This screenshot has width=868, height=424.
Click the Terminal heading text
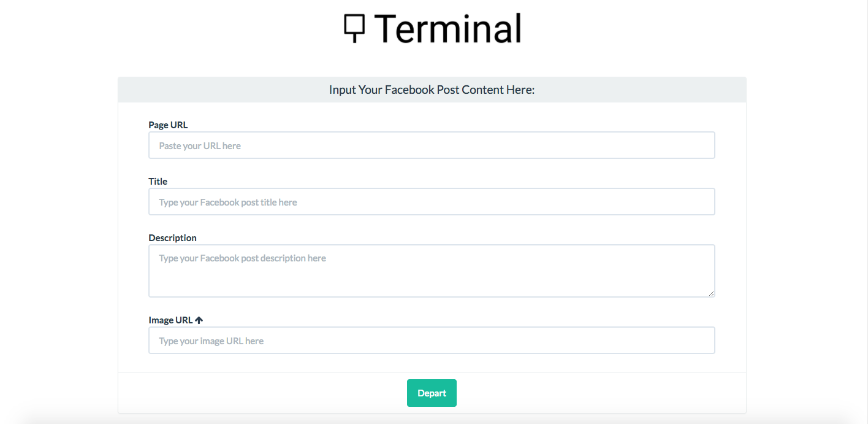449,28
